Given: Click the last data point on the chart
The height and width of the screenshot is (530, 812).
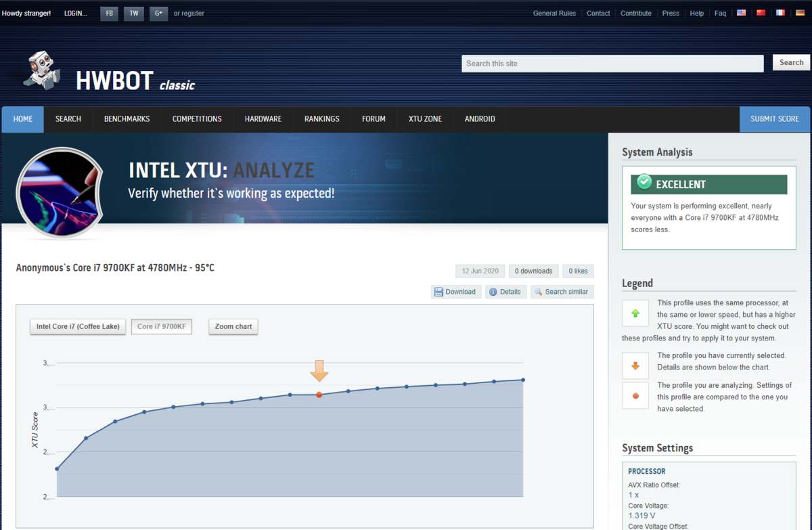Looking at the screenshot, I should click(523, 380).
